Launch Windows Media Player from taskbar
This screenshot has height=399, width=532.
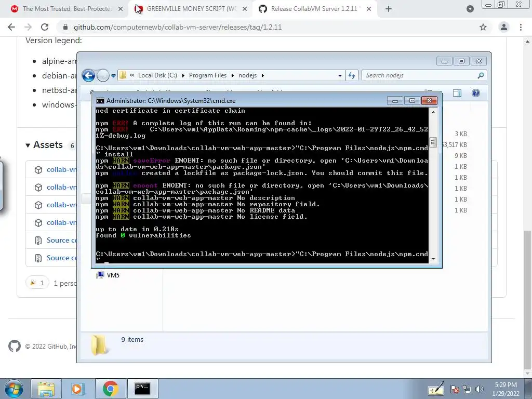(78, 389)
